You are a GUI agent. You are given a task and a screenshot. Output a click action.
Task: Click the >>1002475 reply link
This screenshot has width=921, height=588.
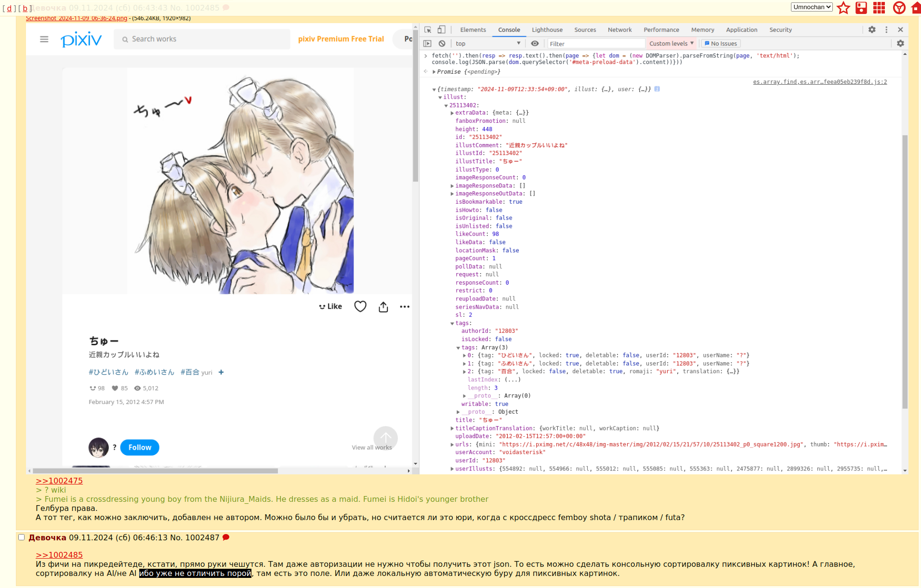[x=59, y=481]
